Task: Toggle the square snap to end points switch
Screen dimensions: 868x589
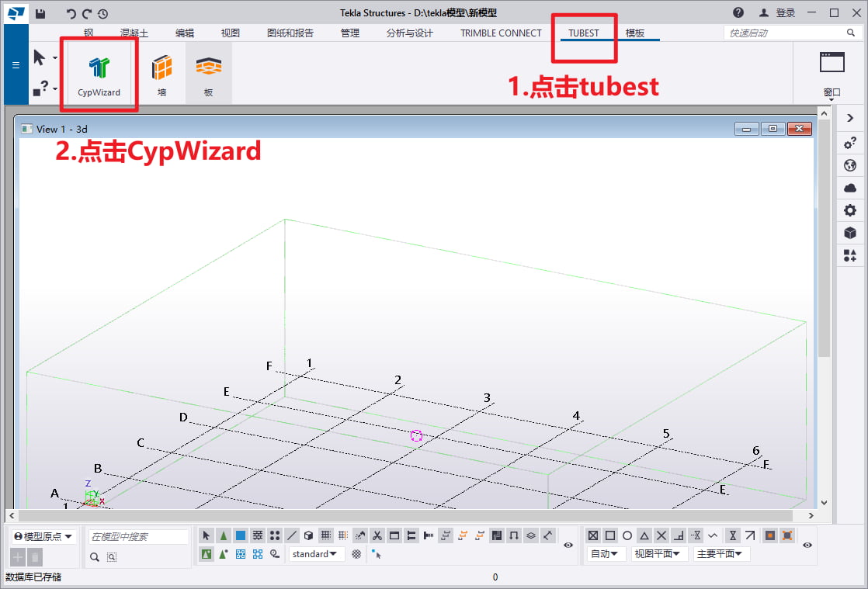Action: click(610, 535)
